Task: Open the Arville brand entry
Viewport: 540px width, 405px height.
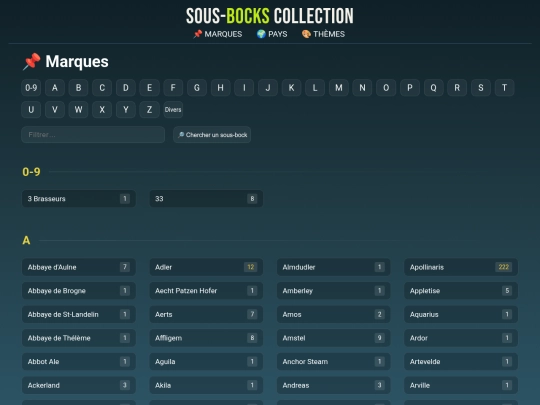Action: (461, 385)
